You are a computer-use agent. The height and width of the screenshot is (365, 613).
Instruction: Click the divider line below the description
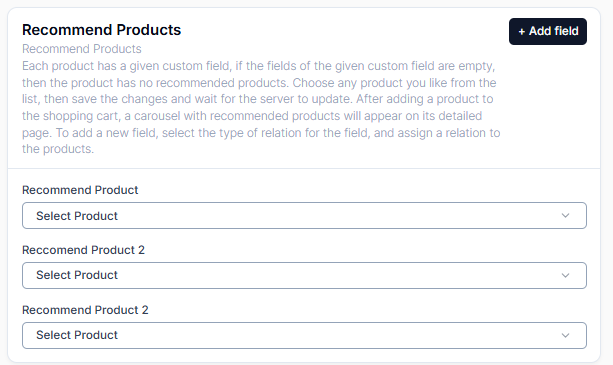point(304,168)
